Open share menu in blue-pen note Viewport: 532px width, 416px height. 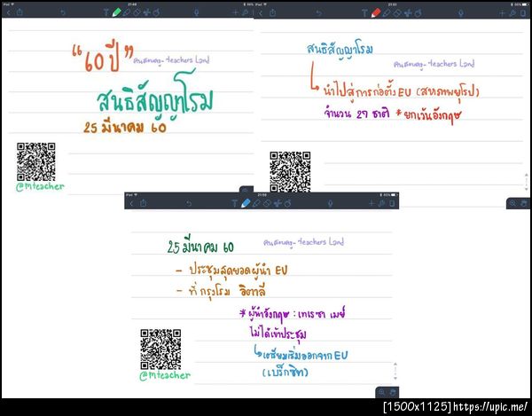tap(143, 203)
